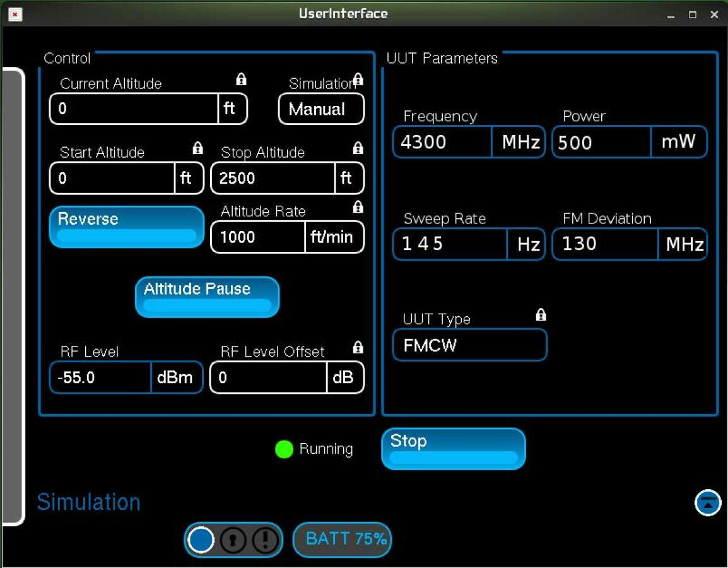Change the Sweep Rate Hz unit

(x=526, y=244)
